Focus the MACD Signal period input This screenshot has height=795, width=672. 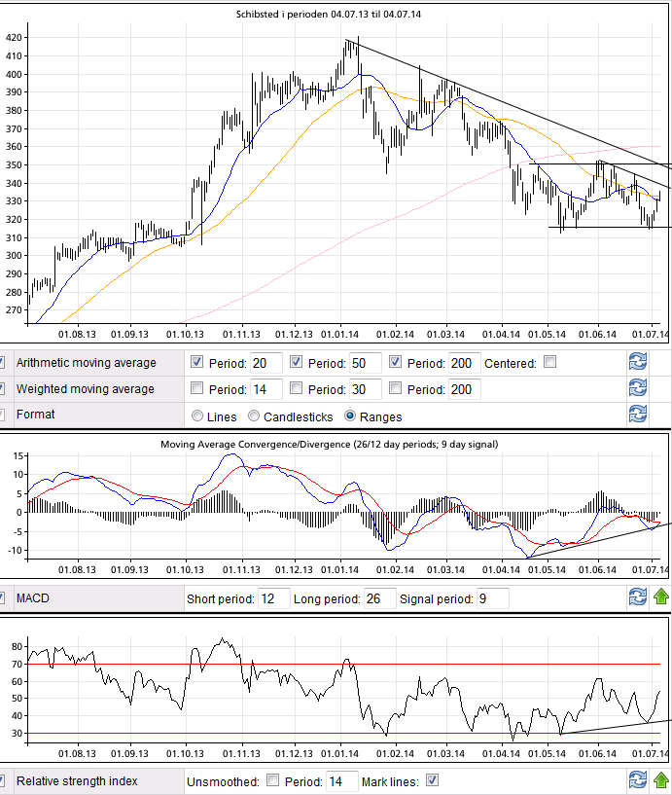pos(493,598)
